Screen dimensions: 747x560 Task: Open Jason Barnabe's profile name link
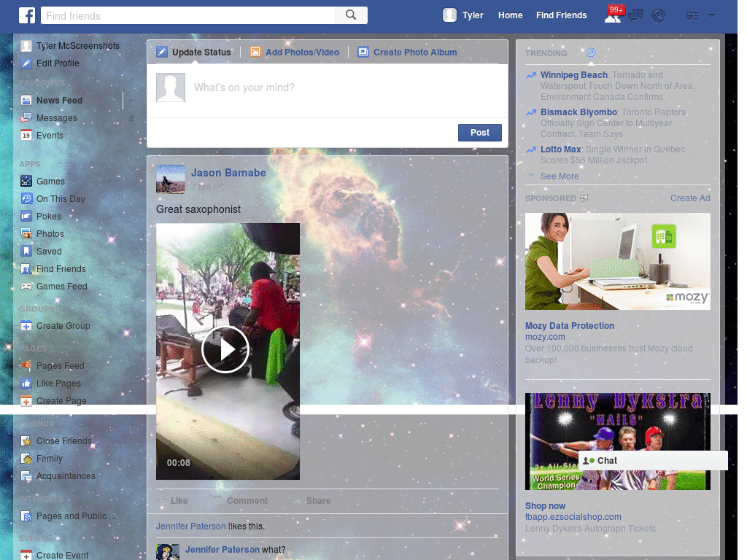pos(228,173)
